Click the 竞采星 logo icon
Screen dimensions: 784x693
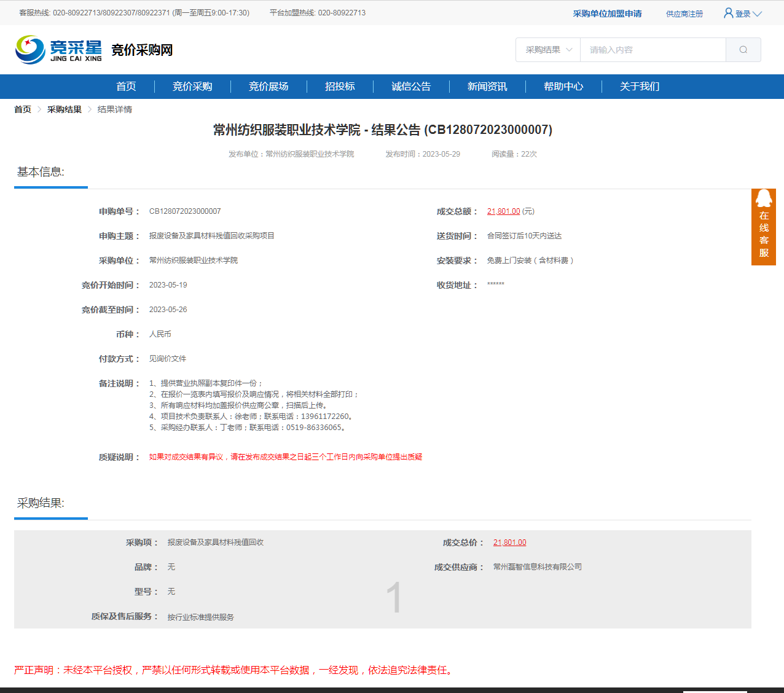pos(31,50)
